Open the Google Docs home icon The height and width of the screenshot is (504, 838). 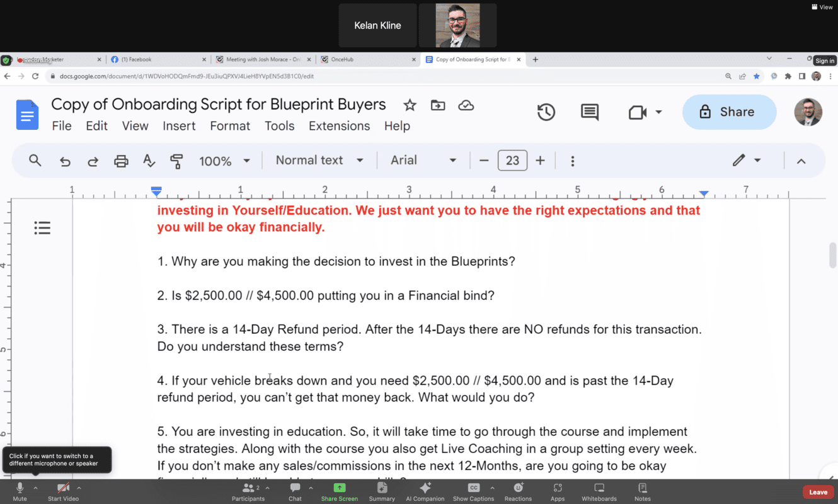(27, 115)
